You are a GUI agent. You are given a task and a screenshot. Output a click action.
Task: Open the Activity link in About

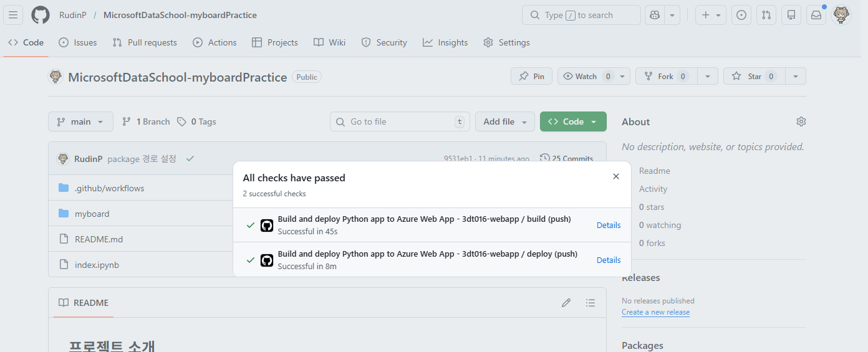coord(653,189)
